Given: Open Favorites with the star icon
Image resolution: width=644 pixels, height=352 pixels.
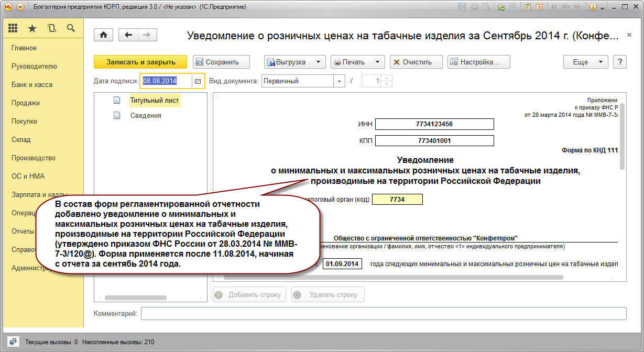Looking at the screenshot, I should 32,29.
